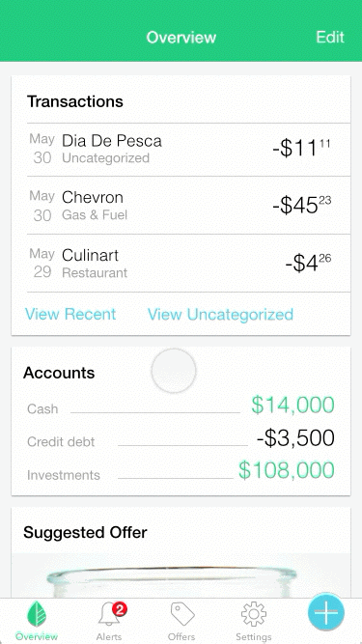Tap the Accounts card heading

click(x=59, y=373)
